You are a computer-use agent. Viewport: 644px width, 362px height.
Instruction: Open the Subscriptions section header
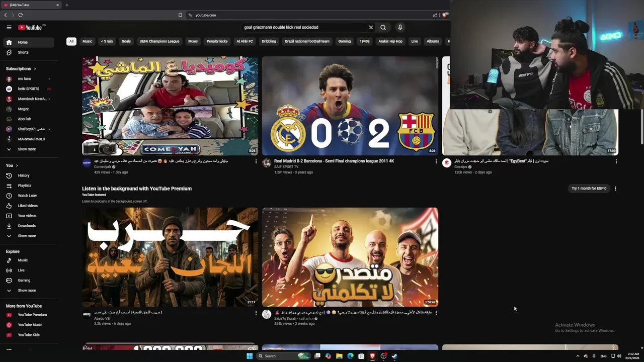(x=21, y=69)
